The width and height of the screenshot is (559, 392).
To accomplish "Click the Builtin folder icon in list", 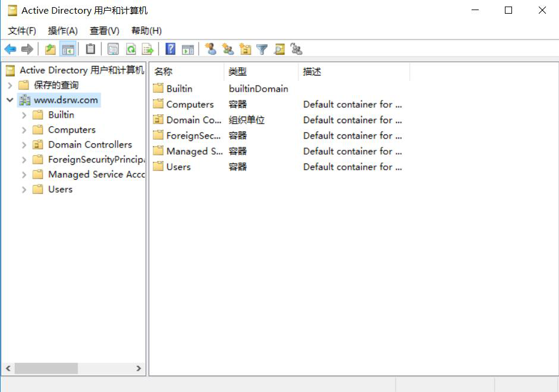I will (x=158, y=88).
